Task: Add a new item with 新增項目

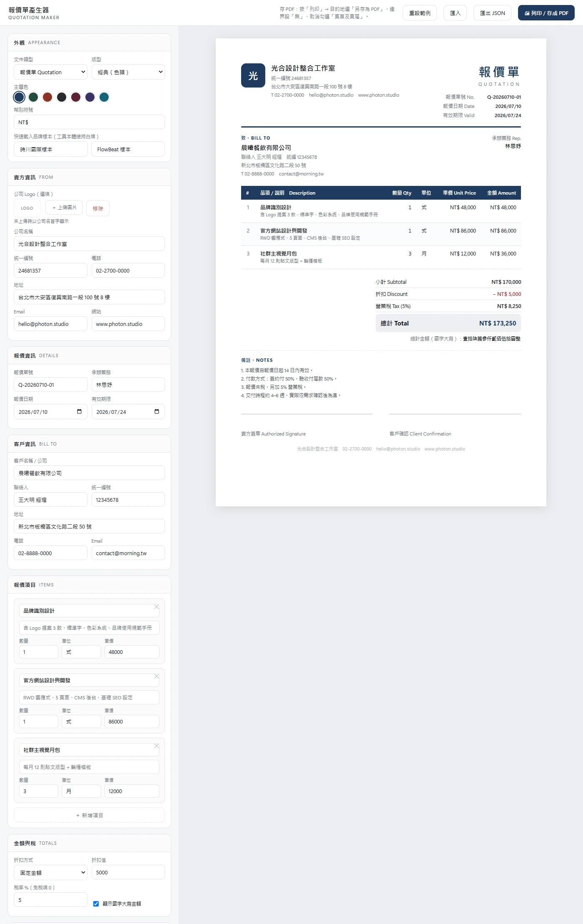Action: (x=89, y=815)
